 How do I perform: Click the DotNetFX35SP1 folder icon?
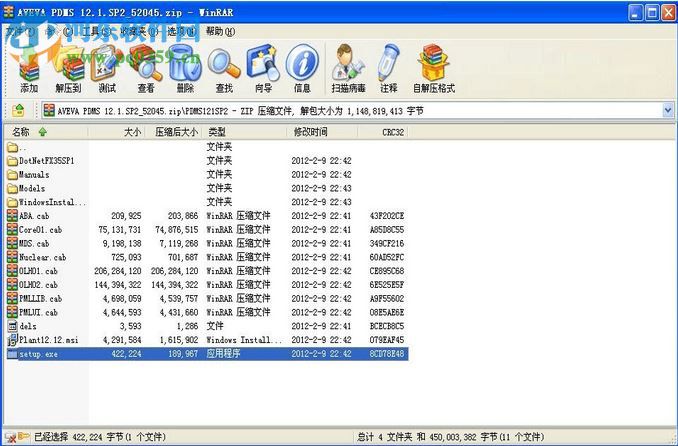(x=13, y=161)
